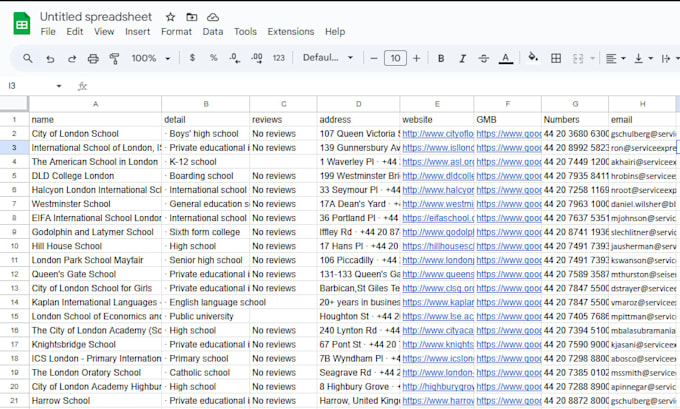Open the text color picker
This screenshot has width=680, height=409.
pos(506,58)
